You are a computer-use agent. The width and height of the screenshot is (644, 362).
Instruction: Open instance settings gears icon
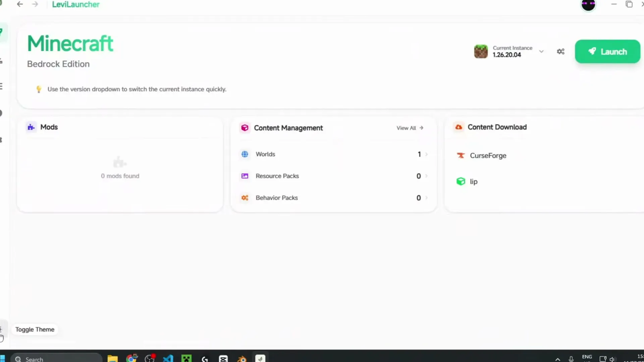(560, 52)
